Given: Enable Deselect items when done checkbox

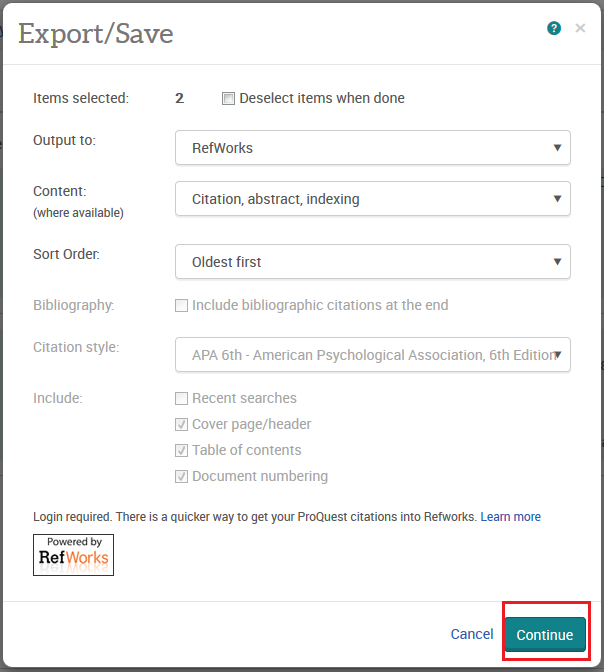Looking at the screenshot, I should [x=228, y=99].
